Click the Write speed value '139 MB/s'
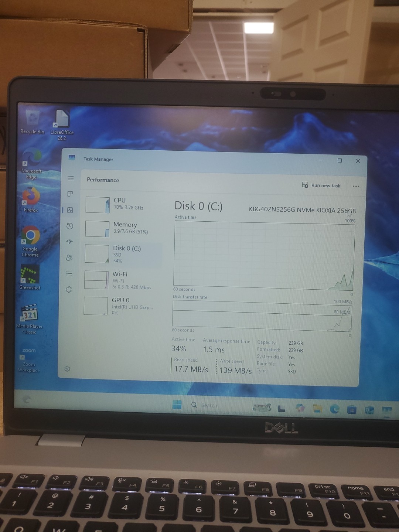 pos(236,370)
